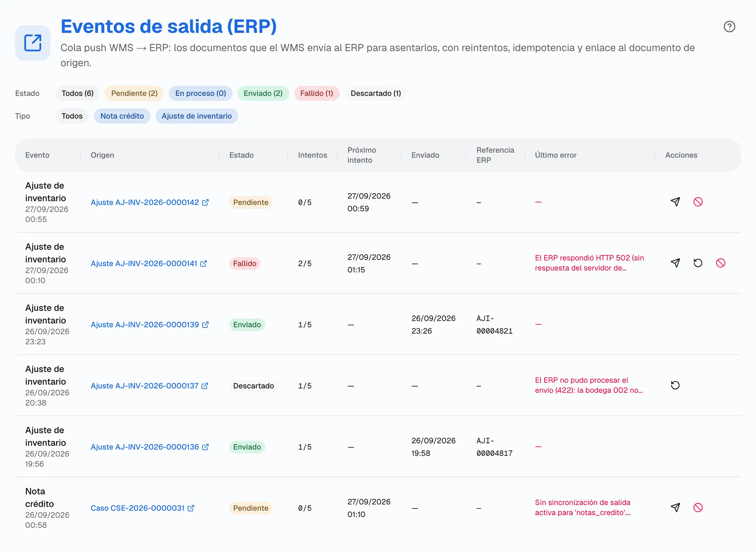Screen dimensions: 756x553
Task: Send now the AJ-INV-2026-0000142 event
Action: (675, 202)
